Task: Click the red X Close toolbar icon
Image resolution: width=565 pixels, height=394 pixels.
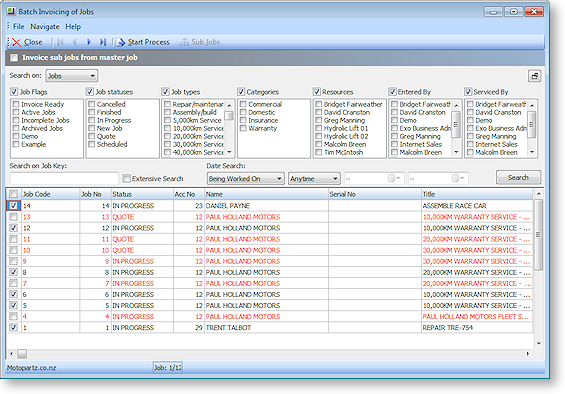Action: tap(17, 42)
